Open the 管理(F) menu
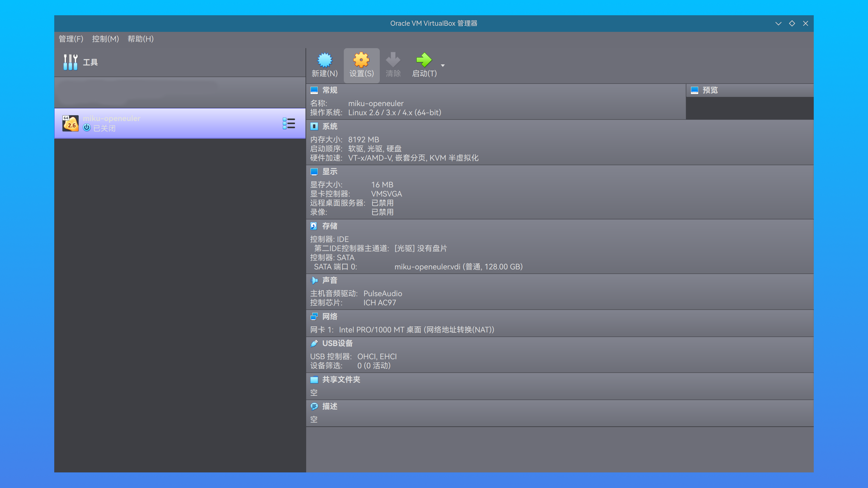This screenshot has width=868, height=488. click(x=71, y=39)
